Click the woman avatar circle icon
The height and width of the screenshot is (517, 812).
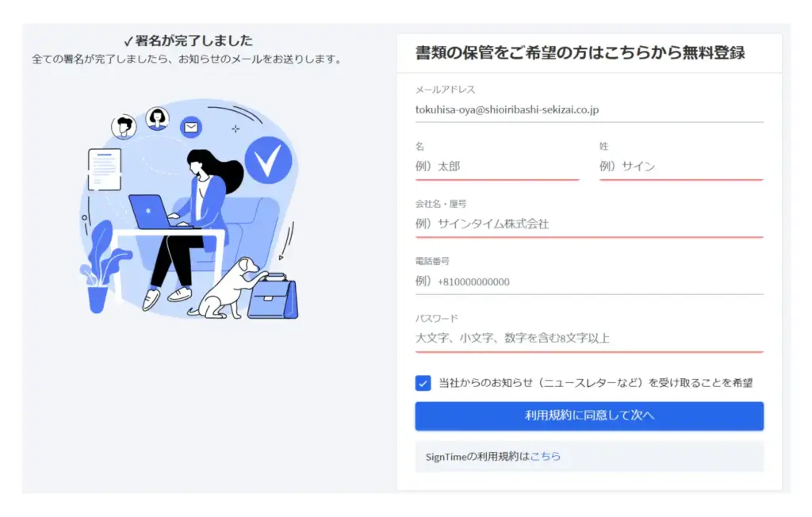[x=157, y=119]
